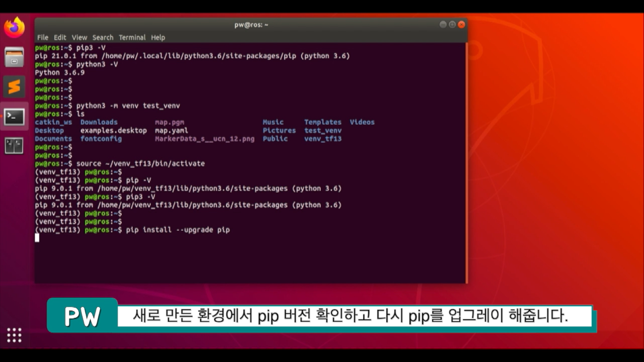
Task: Click 'Public' in ls output
Action: coord(275,139)
